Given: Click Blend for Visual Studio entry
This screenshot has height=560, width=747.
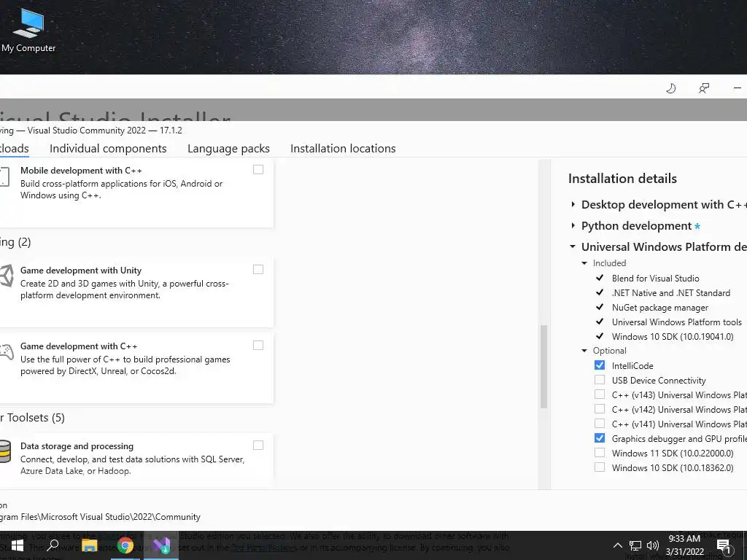Looking at the screenshot, I should [655, 278].
